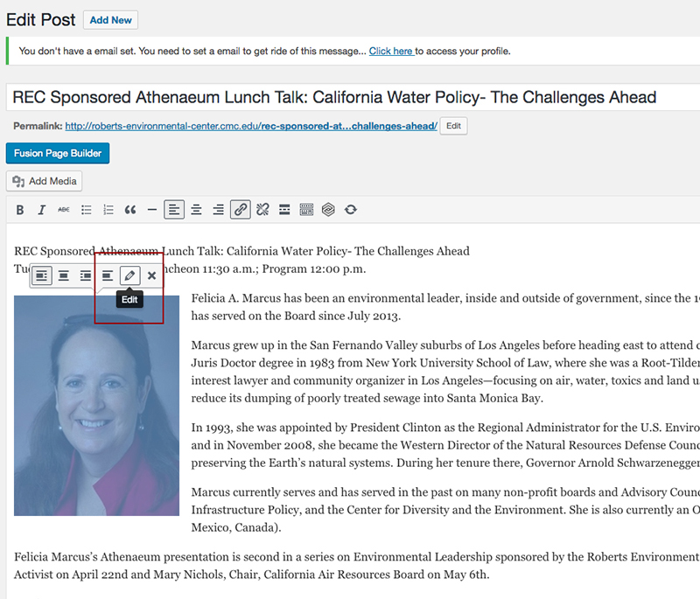700x599 pixels.
Task: Insert Read More tag
Action: click(x=284, y=210)
